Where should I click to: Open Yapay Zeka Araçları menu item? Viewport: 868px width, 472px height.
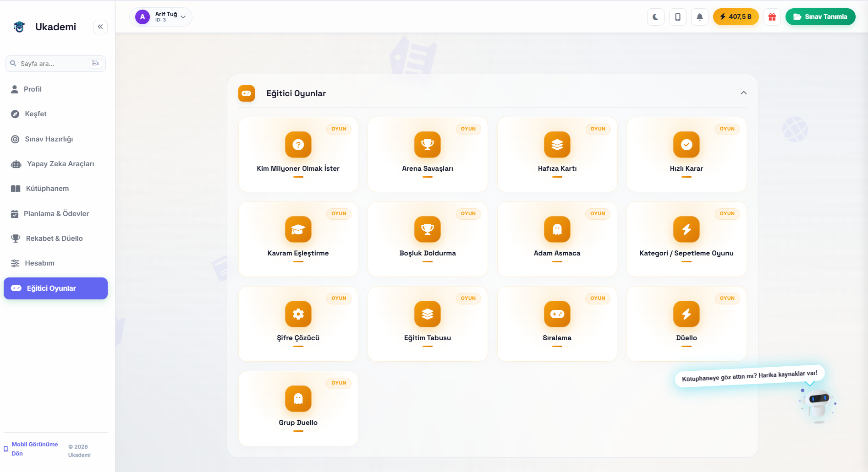55,164
